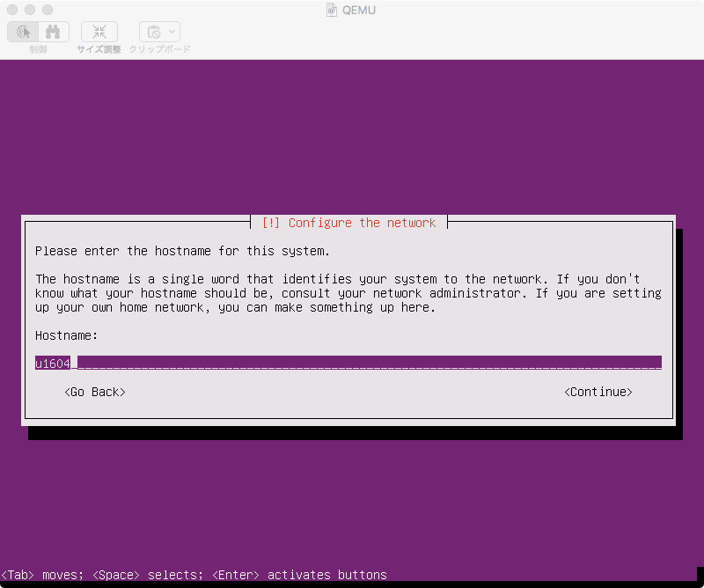Activate the Continue button
This screenshot has width=704, height=588.
(598, 392)
